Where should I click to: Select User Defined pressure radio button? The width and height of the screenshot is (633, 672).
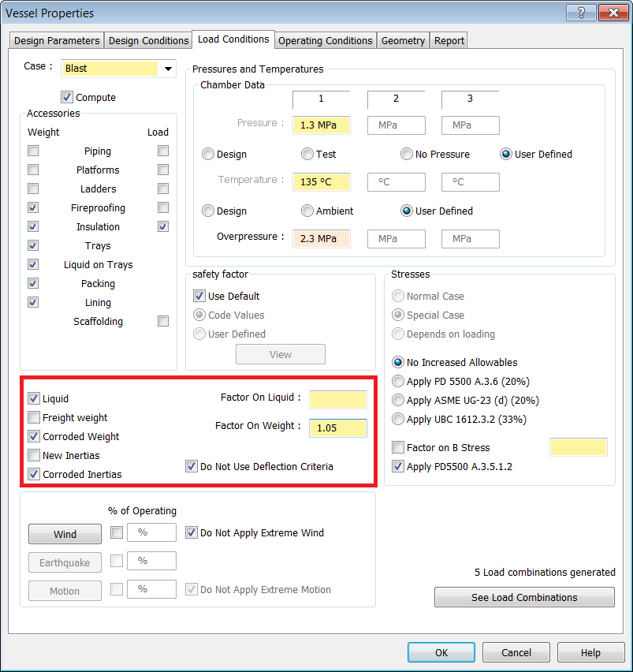(x=506, y=154)
